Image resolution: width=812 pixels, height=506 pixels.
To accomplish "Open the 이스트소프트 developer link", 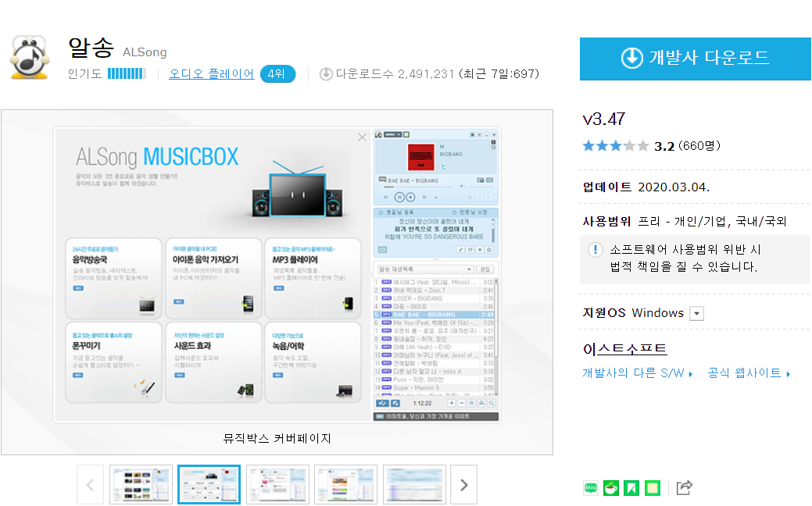I will (x=624, y=349).
